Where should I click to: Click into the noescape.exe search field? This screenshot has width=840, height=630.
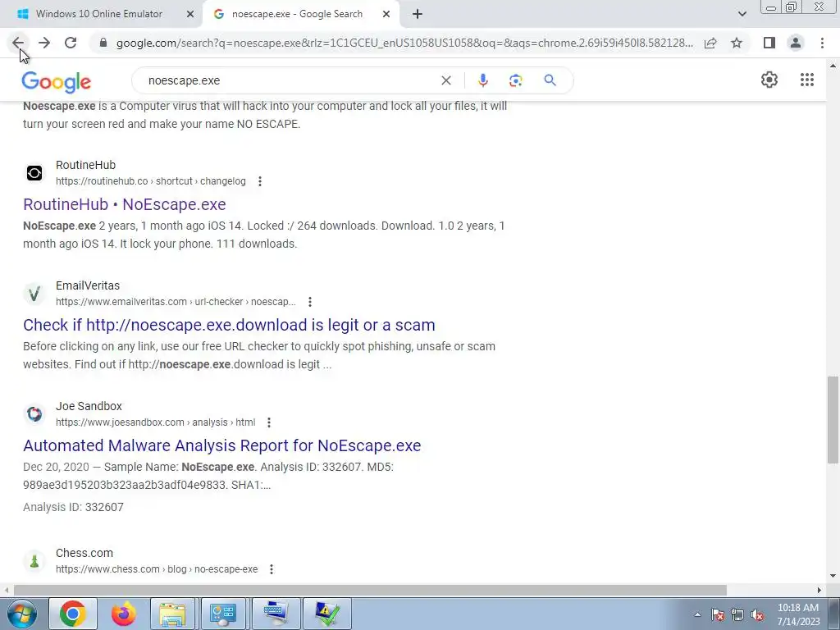pos(290,80)
